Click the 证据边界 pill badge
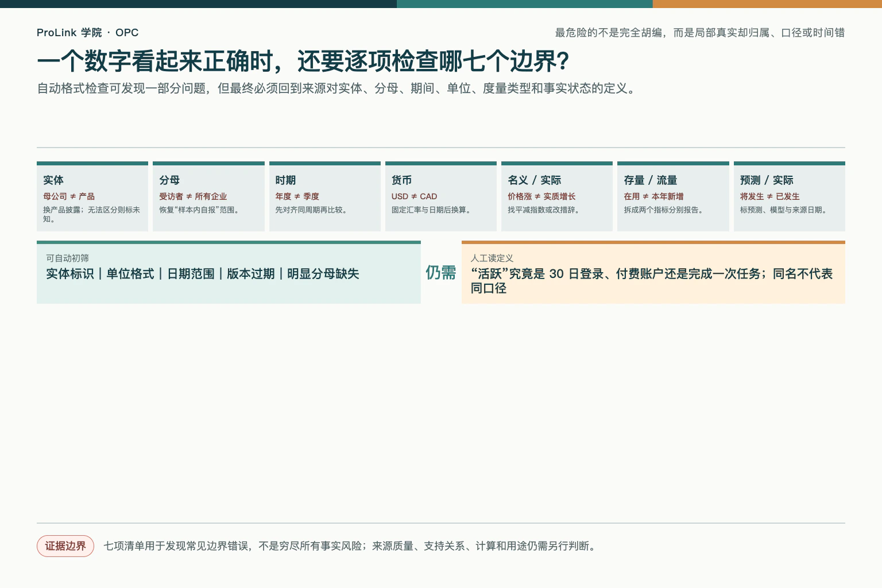The height and width of the screenshot is (588, 882). point(65,546)
